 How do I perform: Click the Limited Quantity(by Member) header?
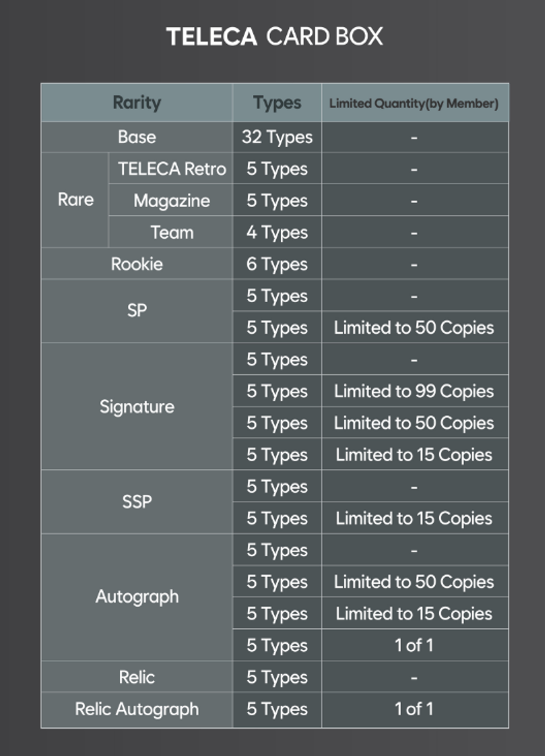click(415, 103)
